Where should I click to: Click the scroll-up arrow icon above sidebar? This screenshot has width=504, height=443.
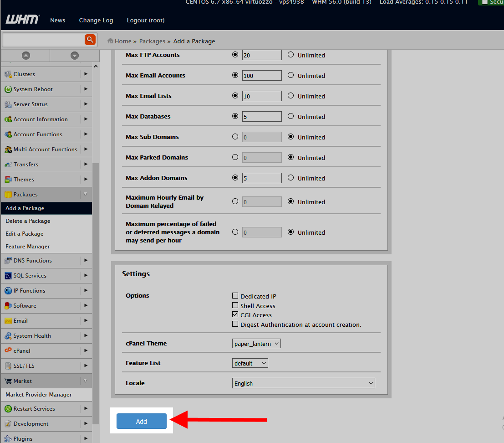click(x=26, y=56)
